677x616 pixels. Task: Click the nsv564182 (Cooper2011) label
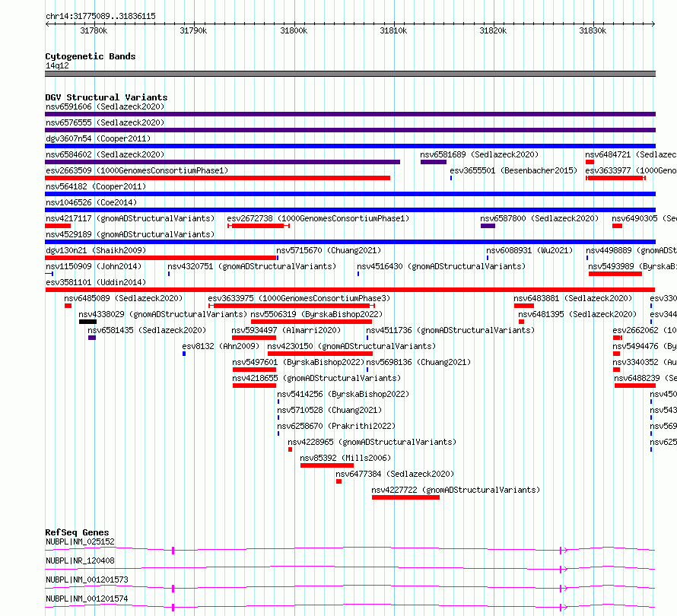tap(96, 186)
